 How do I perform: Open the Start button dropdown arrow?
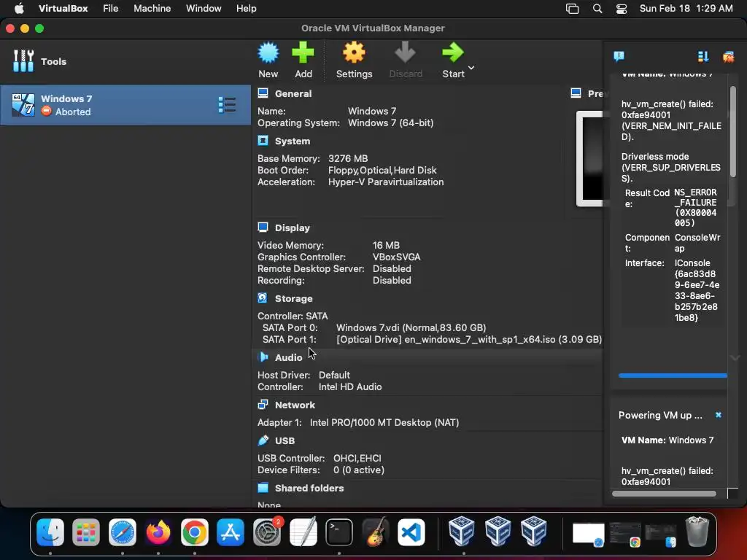point(471,68)
